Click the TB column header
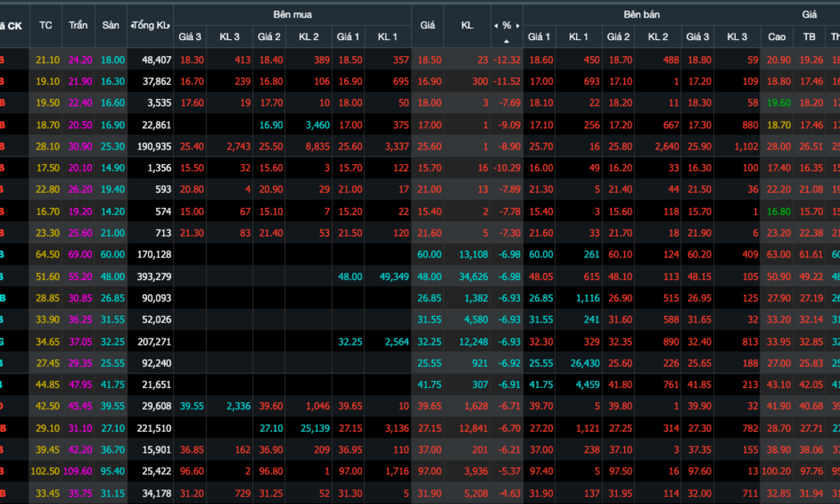This screenshot has width=840, height=504. pos(809,37)
